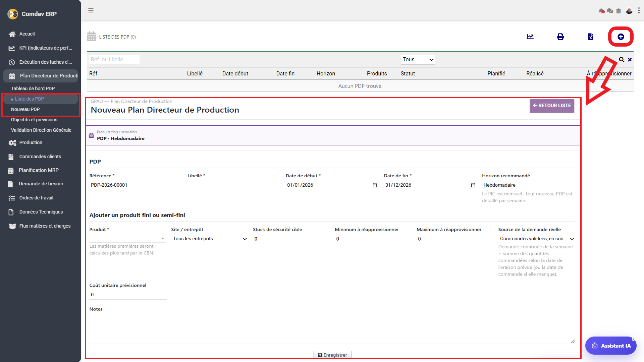644x362 pixels.
Task: Clear filters with the X icon
Action: coord(630,60)
